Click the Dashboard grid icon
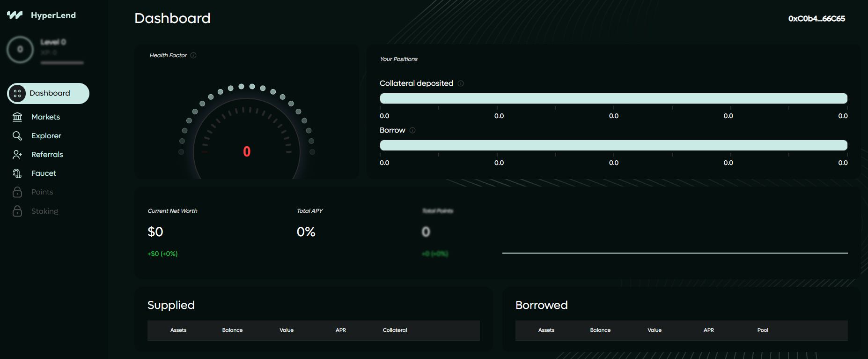This screenshot has height=359, width=868. pos(17,93)
